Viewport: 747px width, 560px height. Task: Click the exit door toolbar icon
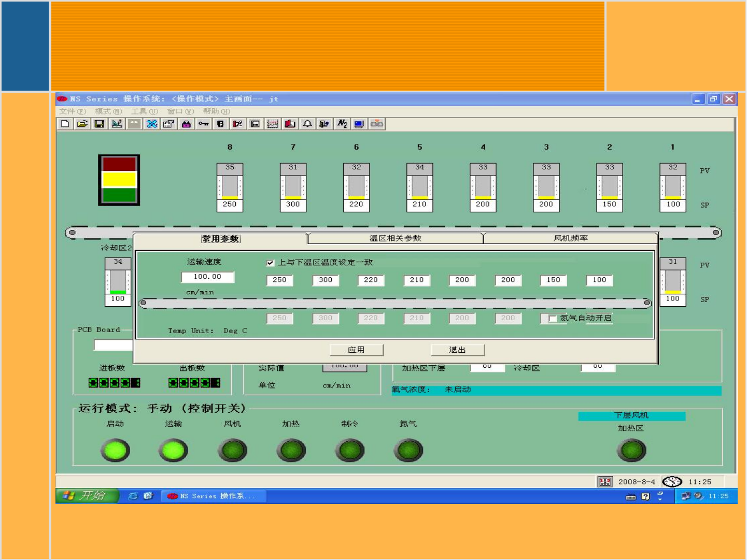(324, 124)
